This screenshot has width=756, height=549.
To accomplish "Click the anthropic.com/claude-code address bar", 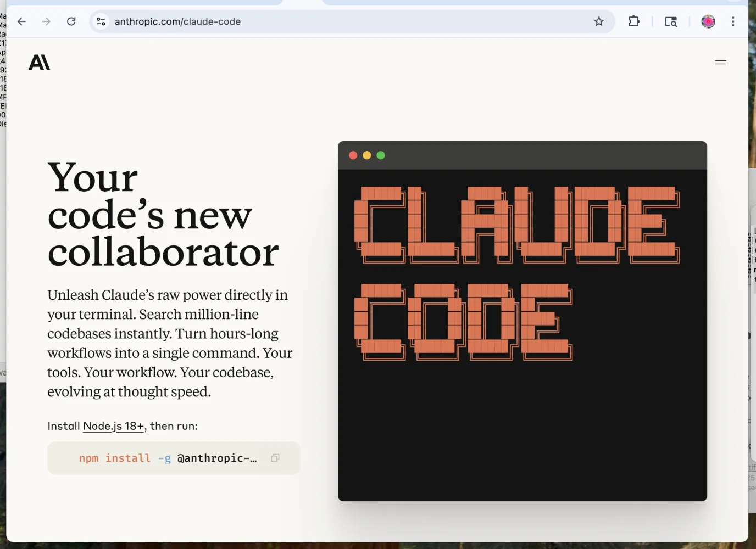I will pos(352,21).
